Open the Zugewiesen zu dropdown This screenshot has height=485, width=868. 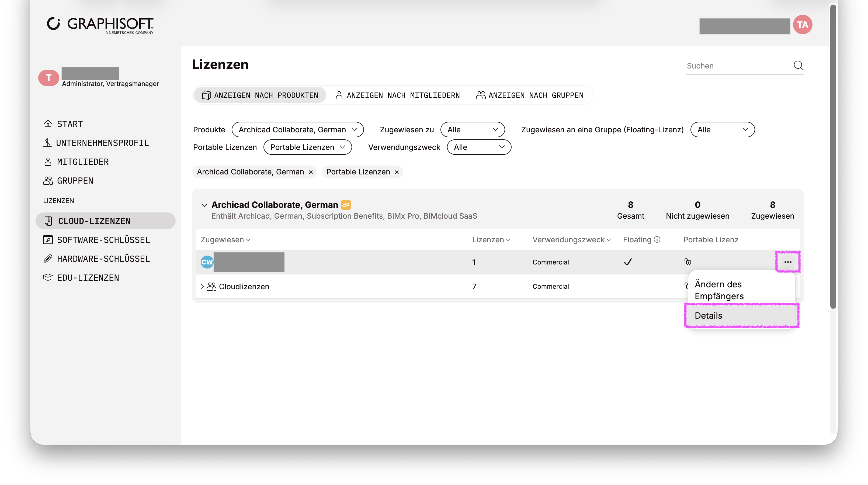(473, 129)
